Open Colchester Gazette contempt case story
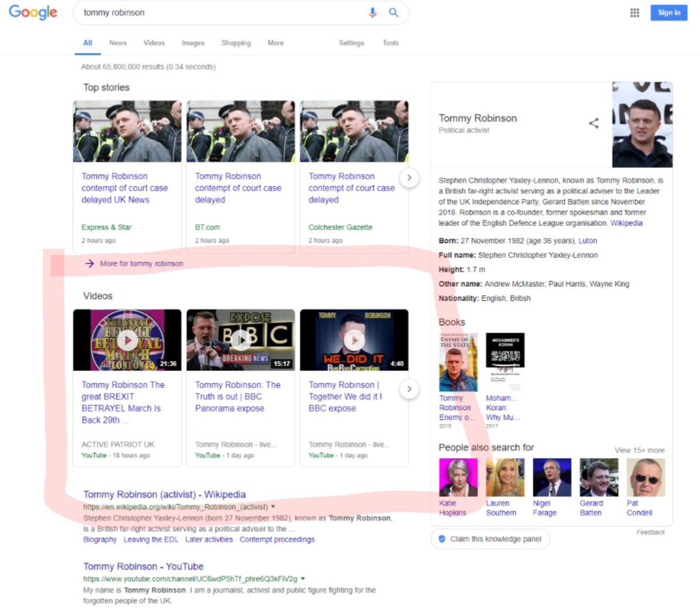The image size is (700, 611). 352,188
